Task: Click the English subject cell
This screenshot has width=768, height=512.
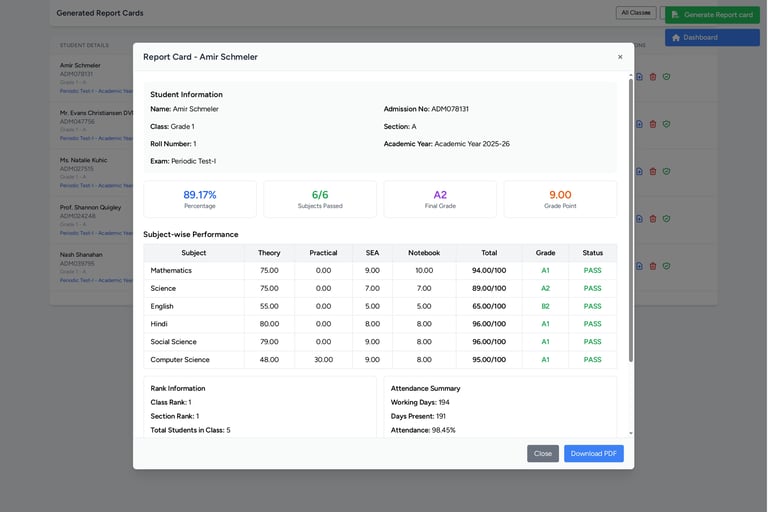Action: [194, 306]
